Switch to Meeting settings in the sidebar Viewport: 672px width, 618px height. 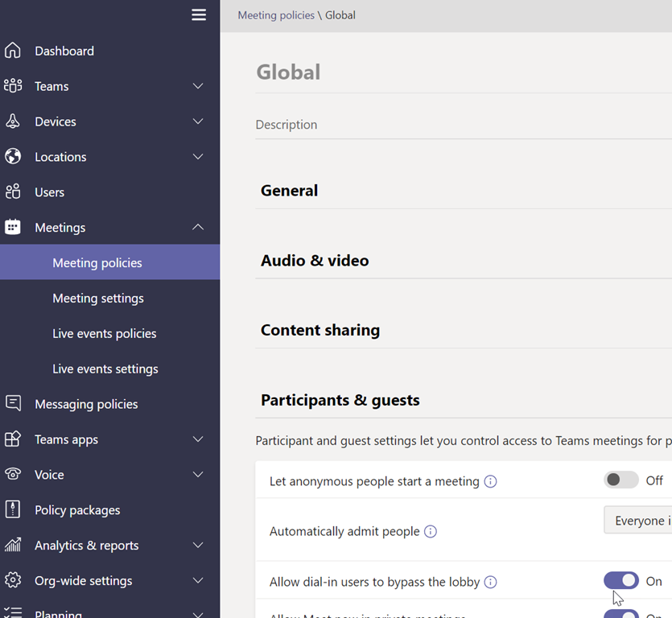tap(99, 298)
